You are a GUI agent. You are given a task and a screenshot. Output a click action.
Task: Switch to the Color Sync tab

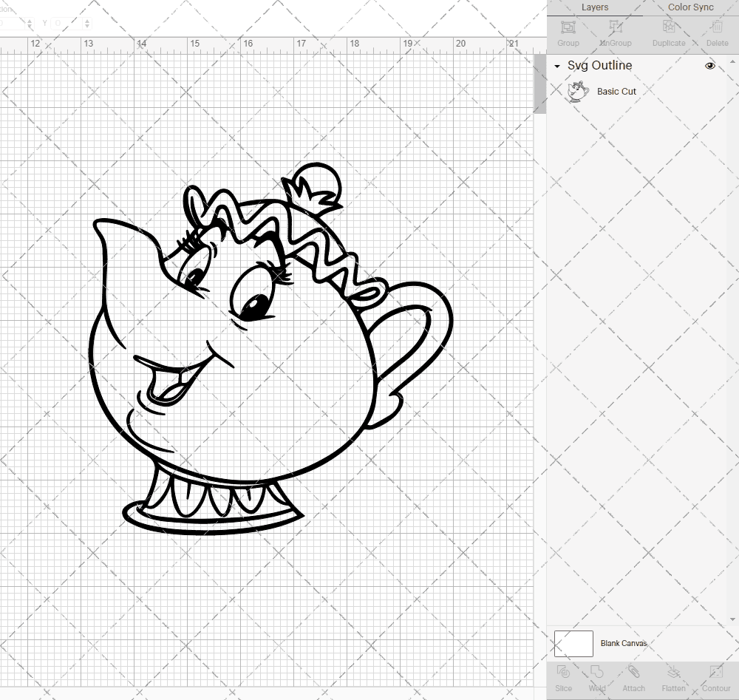coord(690,7)
